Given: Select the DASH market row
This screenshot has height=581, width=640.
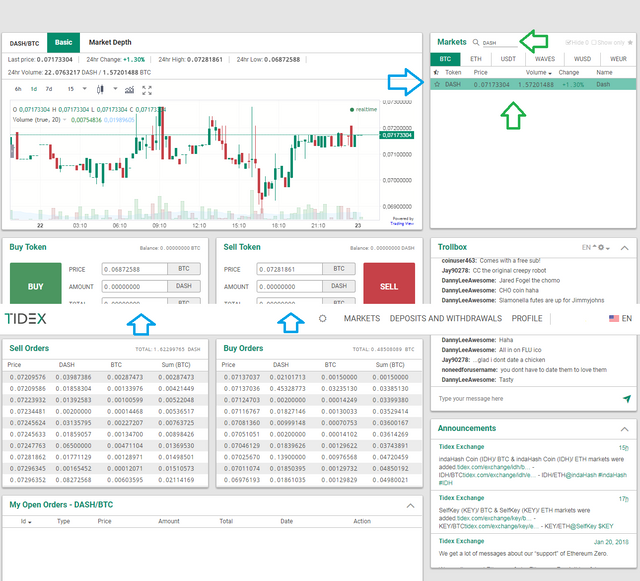Looking at the screenshot, I should tap(533, 85).
